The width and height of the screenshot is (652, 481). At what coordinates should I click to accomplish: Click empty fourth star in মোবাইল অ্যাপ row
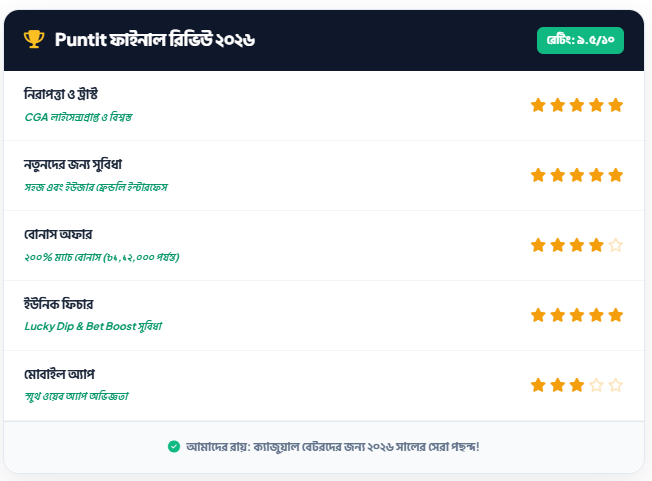[x=597, y=385]
